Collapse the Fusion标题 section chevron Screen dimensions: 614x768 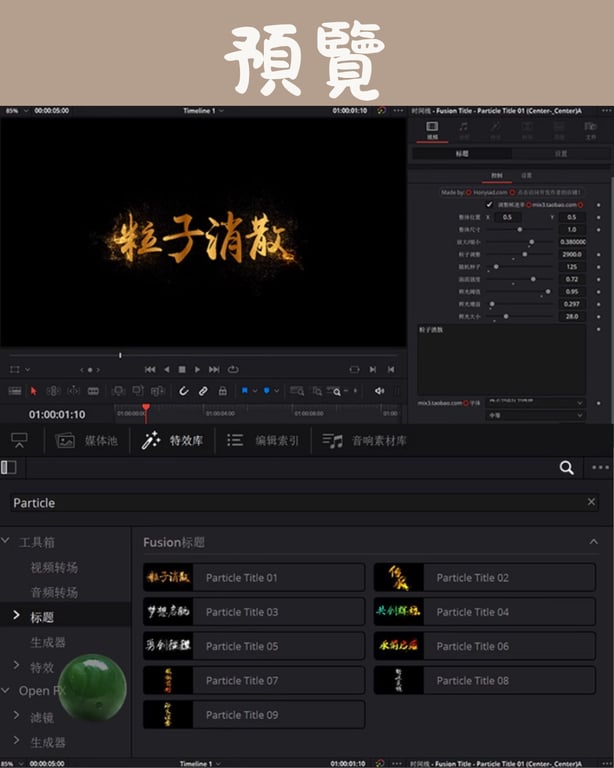coord(593,542)
